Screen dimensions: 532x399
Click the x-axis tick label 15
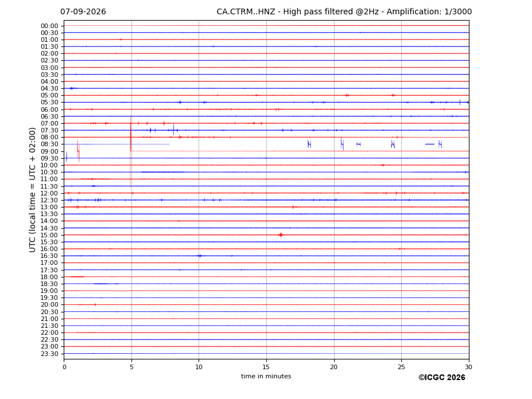point(266,367)
